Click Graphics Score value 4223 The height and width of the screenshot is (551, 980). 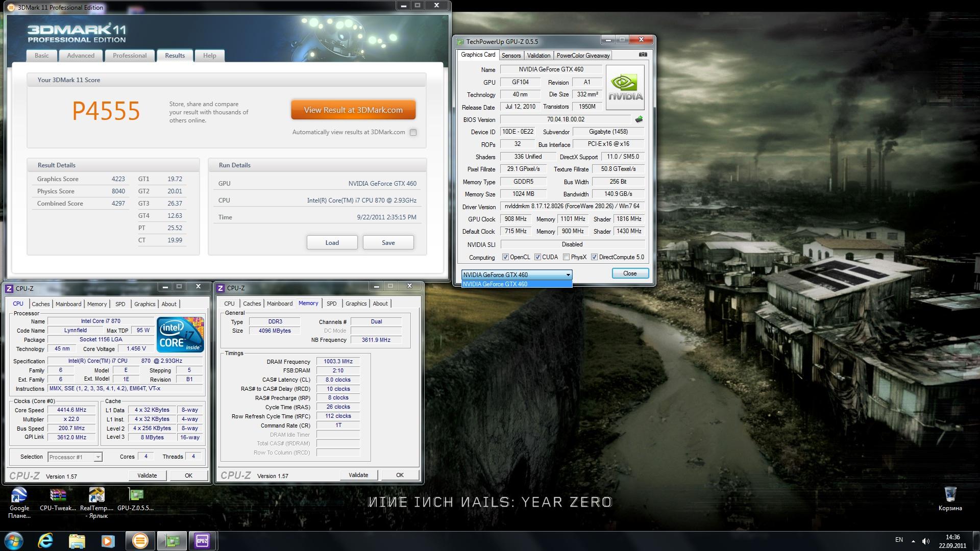(x=118, y=179)
